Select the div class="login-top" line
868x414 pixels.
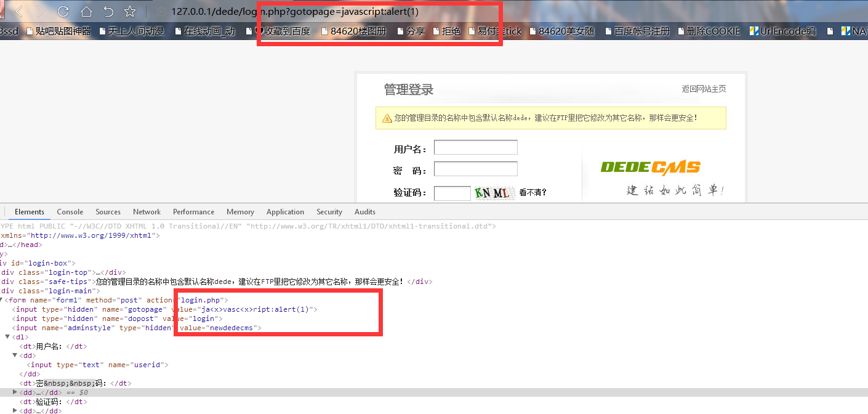coord(63,272)
